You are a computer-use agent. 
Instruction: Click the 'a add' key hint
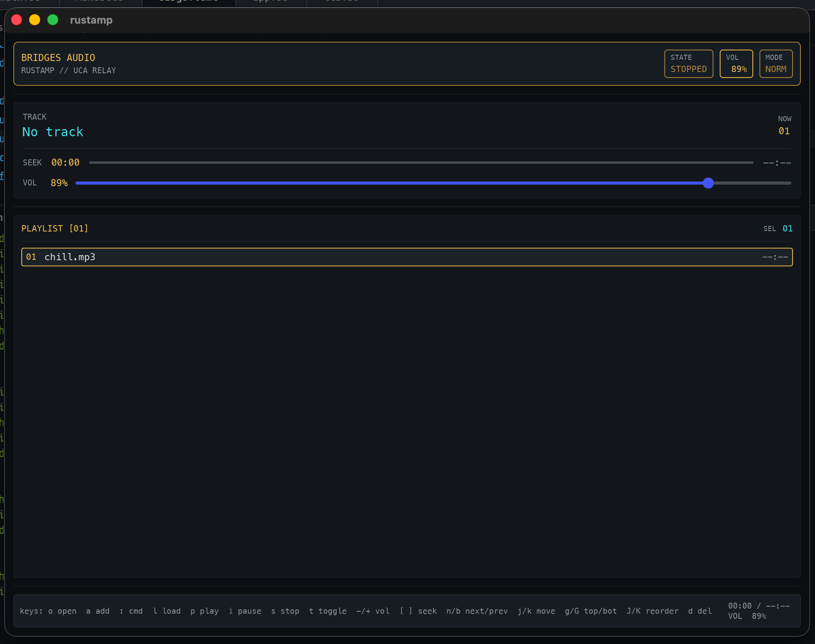pyautogui.click(x=98, y=611)
